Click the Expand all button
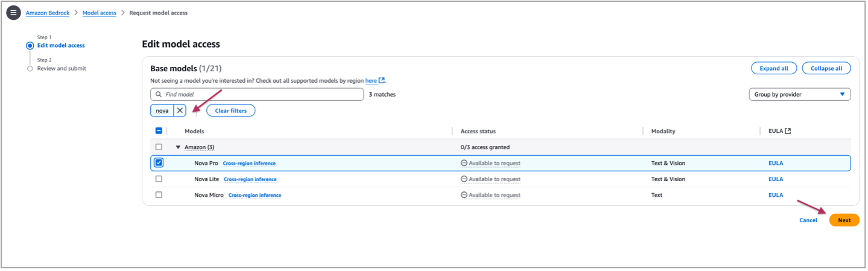This screenshot has height=271, width=868. [773, 68]
